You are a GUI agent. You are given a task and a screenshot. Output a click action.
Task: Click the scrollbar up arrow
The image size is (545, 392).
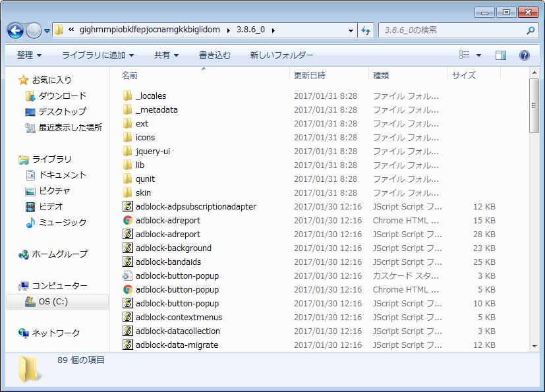[534, 72]
